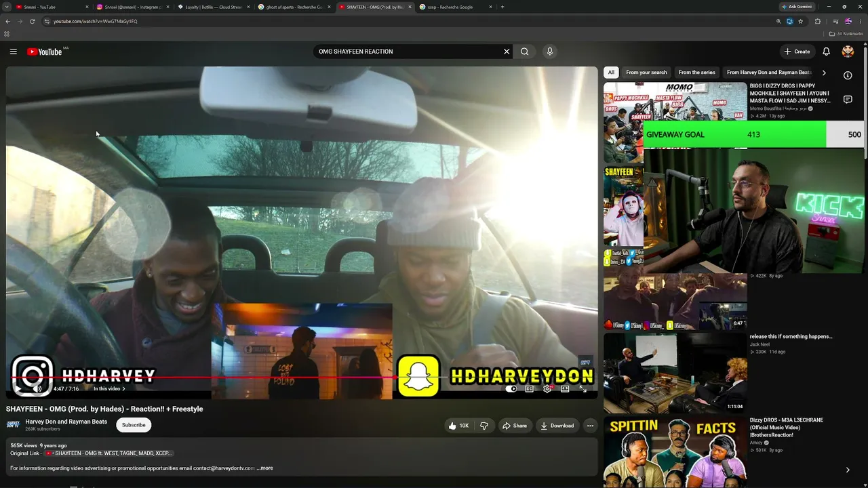
Task: Go back in browser history
Action: coord(7,21)
